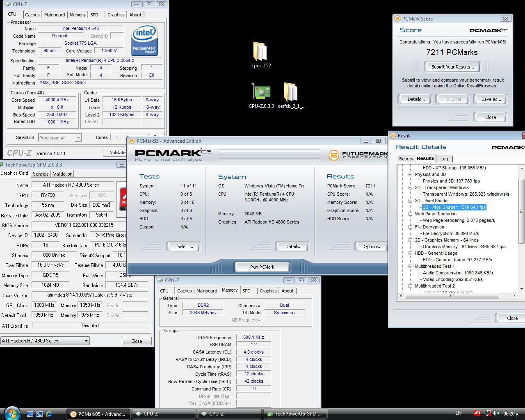Screen dimensions: 525x420
Task: Open the GPU-Z.0.3.3 desktop shortcut
Action: click(x=261, y=96)
